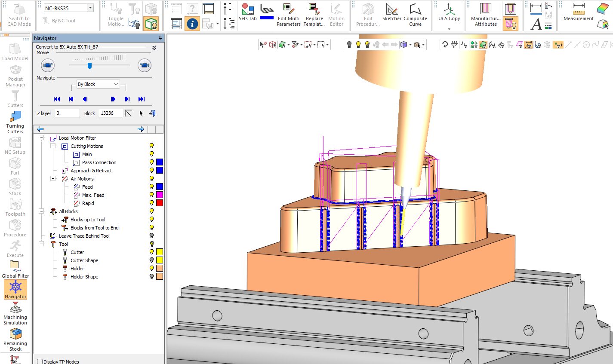Click the Max. Feed magenta swatch
613x364 pixels.
tap(160, 195)
